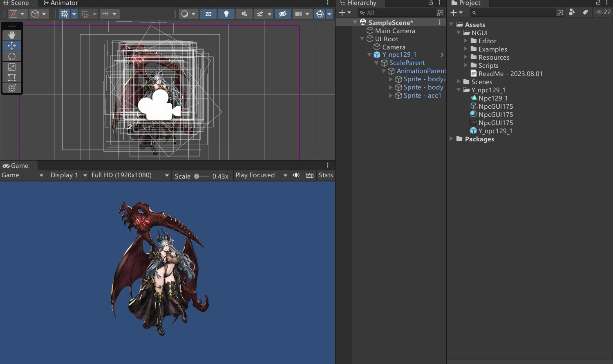Viewport: 613px width, 364px height.
Task: Toggle 2D scene view mode
Action: 208,14
